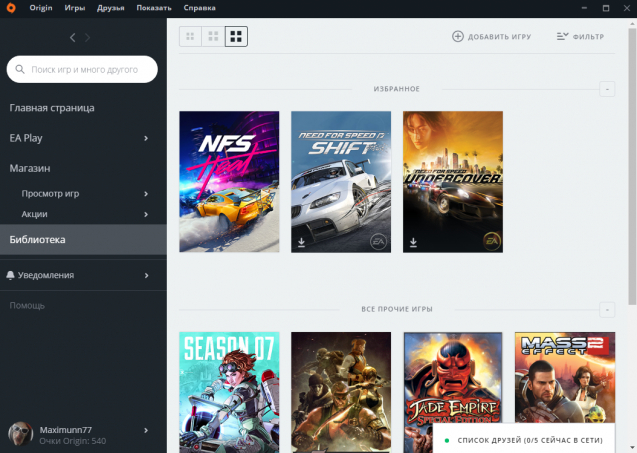Select the Need for Speed Undercover tile
Viewport: 637px width, 453px height.
pos(453,182)
